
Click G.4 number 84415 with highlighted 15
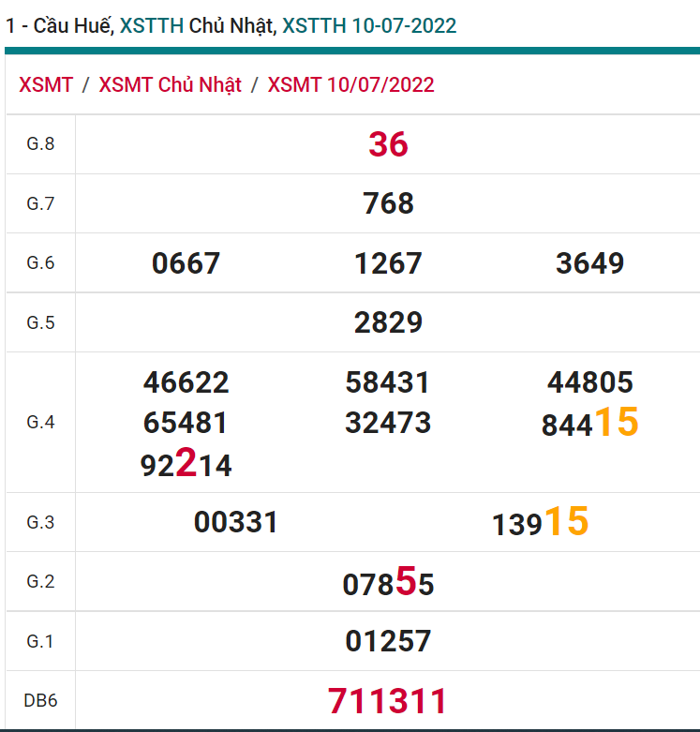589,424
